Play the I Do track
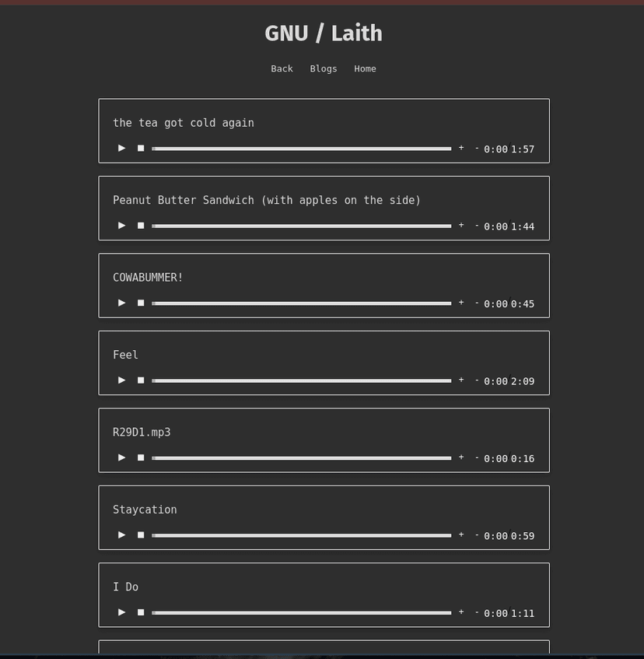 tap(121, 612)
